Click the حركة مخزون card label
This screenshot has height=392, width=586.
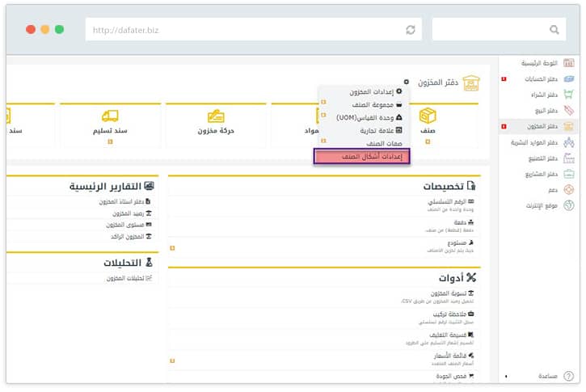tap(216, 131)
